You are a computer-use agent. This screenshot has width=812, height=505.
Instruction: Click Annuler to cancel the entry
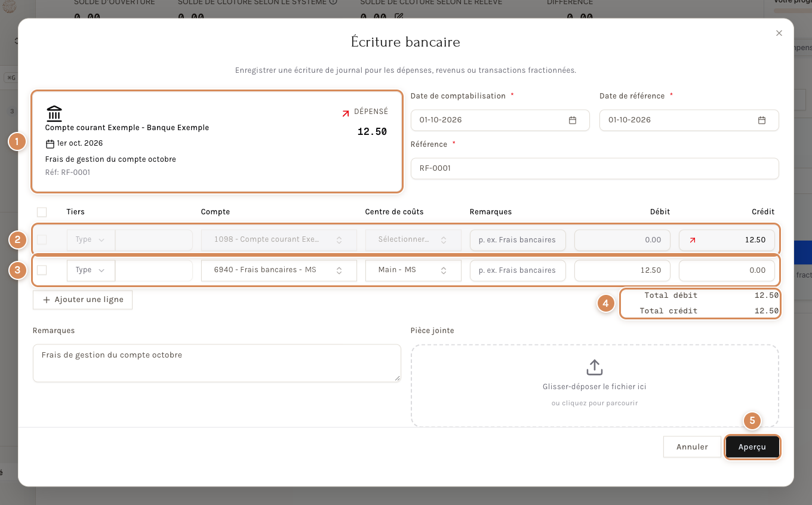[692, 447]
